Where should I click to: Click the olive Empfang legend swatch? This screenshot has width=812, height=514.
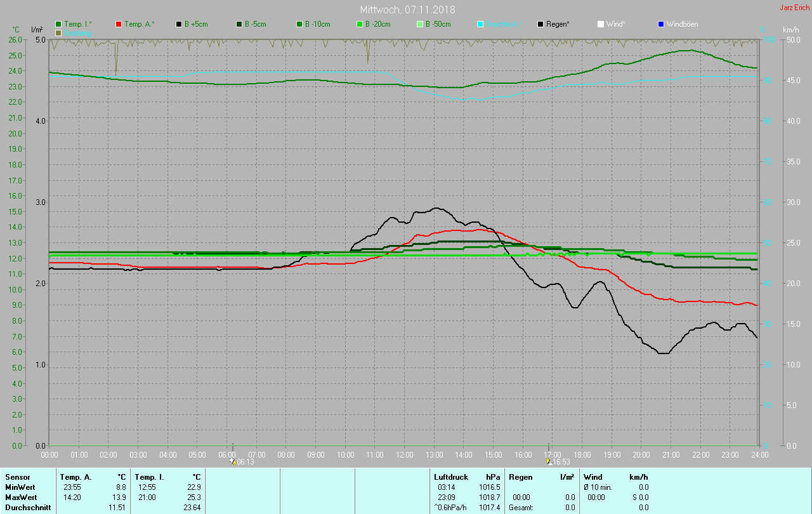[x=58, y=32]
